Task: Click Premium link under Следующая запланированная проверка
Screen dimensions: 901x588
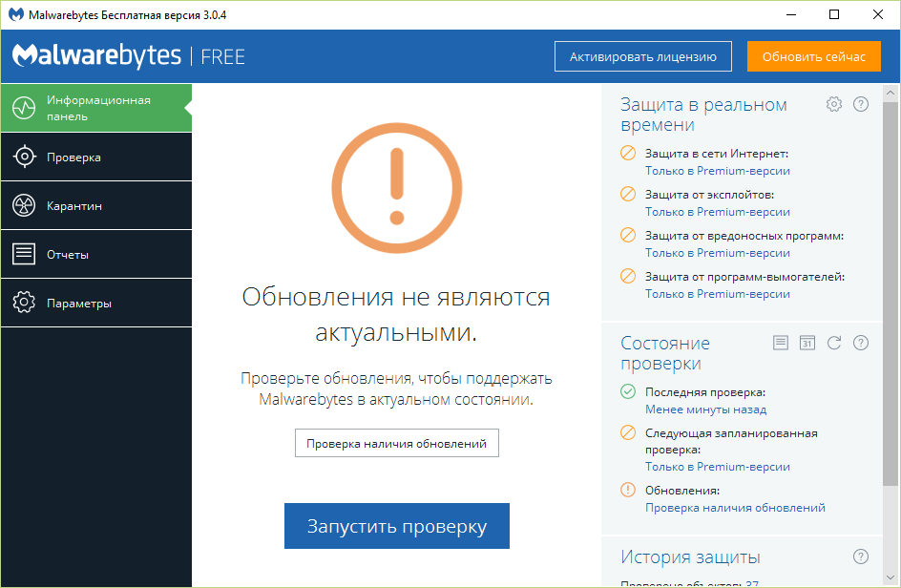Action: tap(717, 467)
